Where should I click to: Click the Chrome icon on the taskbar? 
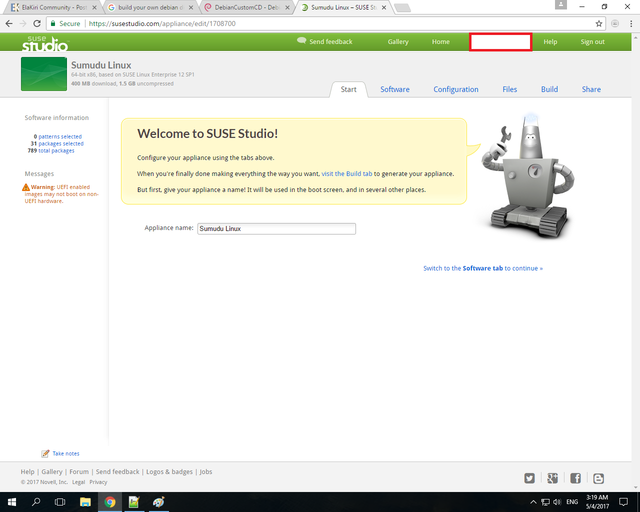(109, 502)
